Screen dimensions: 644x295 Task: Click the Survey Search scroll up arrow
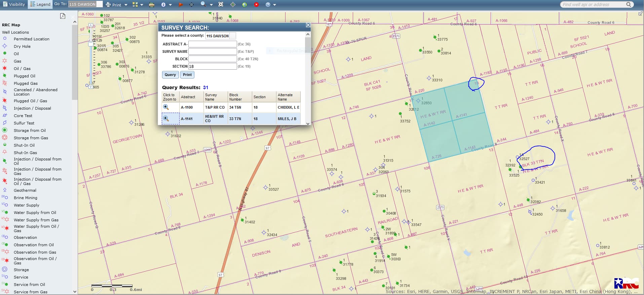[x=308, y=34]
